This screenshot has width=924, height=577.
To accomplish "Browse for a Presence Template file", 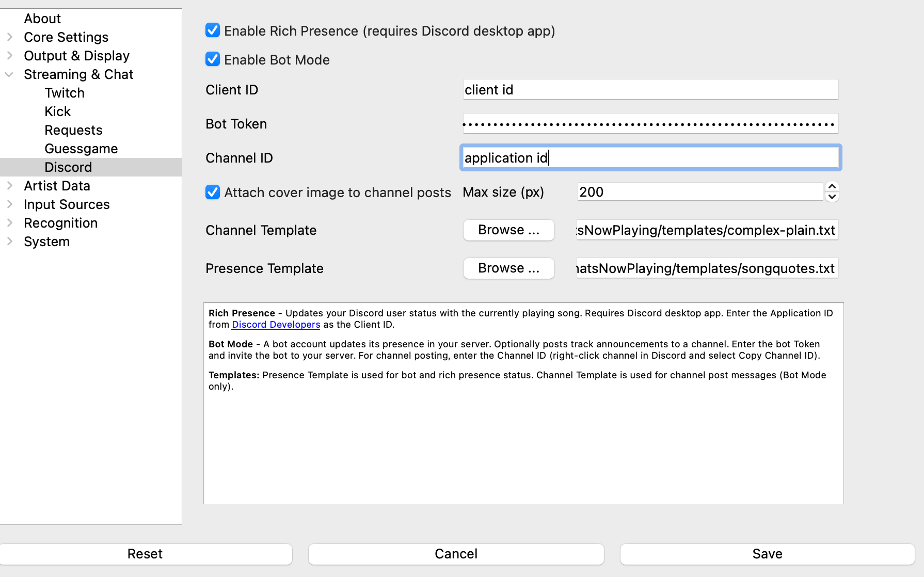I will point(508,268).
